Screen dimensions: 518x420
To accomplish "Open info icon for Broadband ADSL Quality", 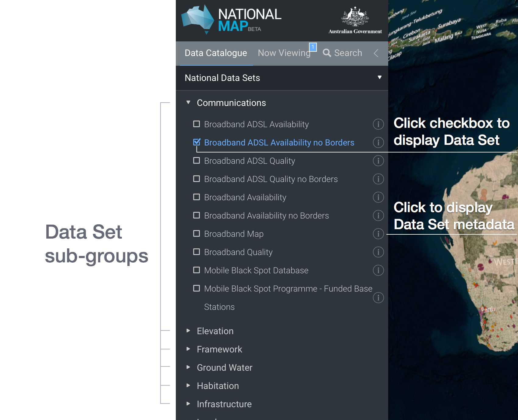I will click(x=378, y=161).
